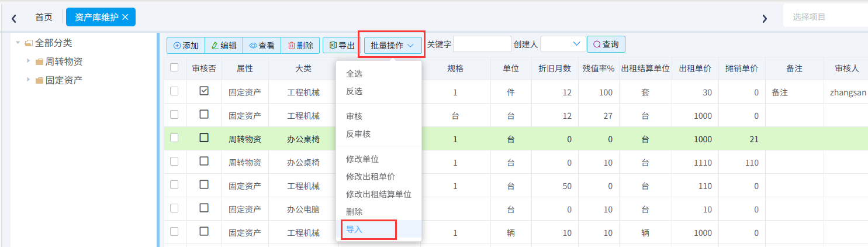Close the 资产库维护 tab
The width and height of the screenshot is (868, 247).
pos(125,17)
